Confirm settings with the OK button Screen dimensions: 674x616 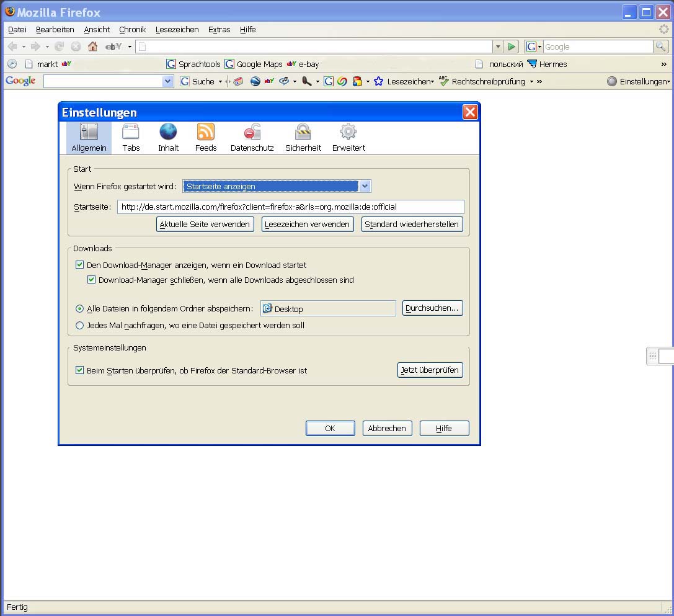click(x=330, y=428)
